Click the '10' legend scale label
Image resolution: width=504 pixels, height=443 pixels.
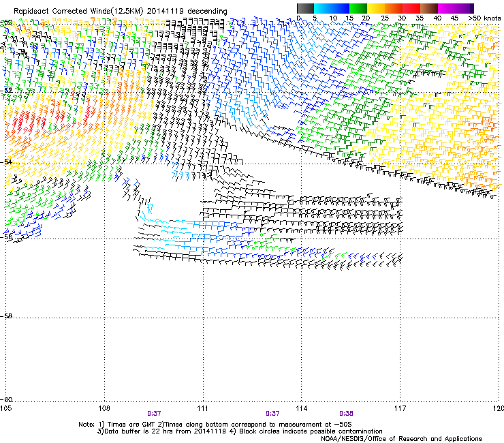tap(333, 18)
